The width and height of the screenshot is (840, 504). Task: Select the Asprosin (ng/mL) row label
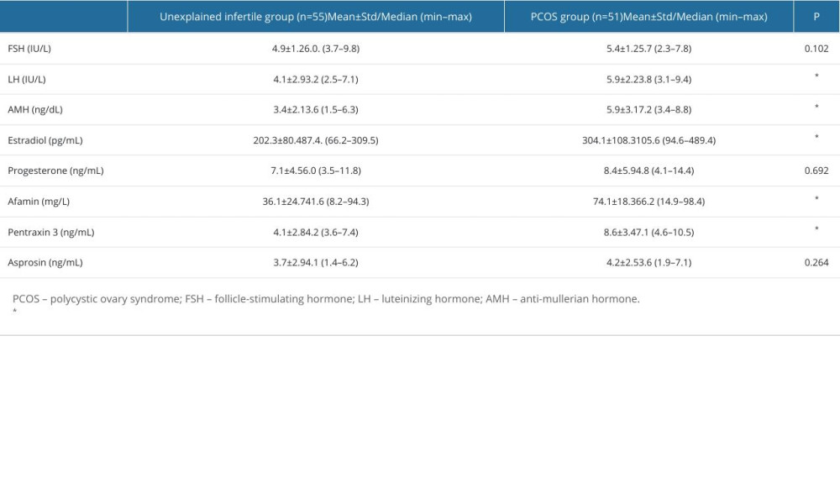point(45,262)
